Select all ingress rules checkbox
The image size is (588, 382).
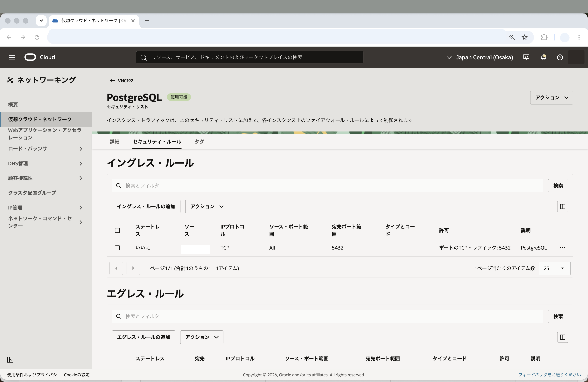click(117, 230)
